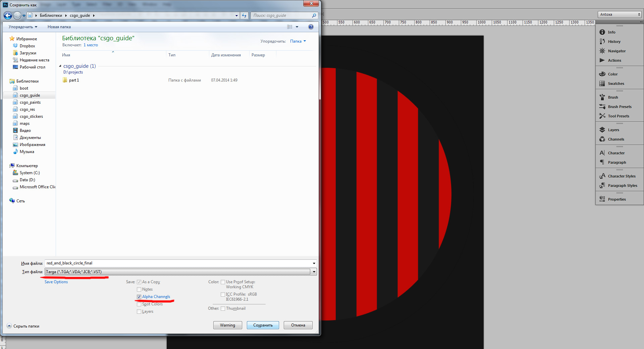Screen dimensions: 644x349
Task: Open the dialog help button
Action: pos(311,27)
